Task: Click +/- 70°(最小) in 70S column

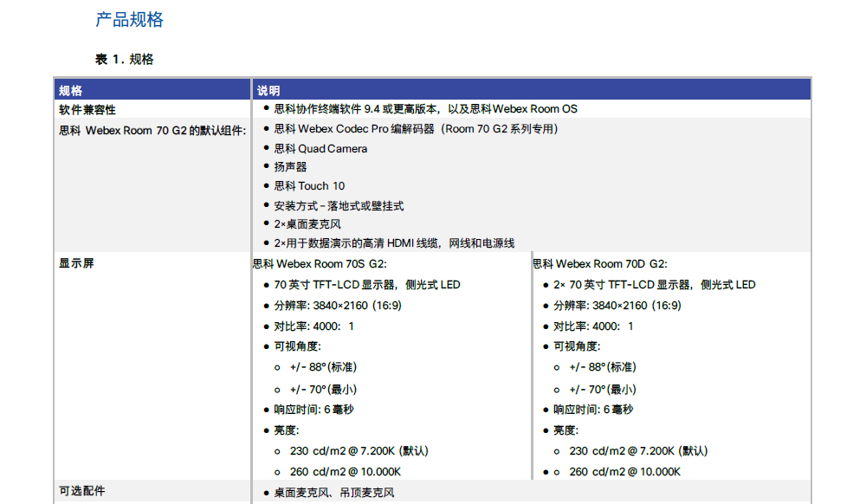Action: click(x=323, y=390)
